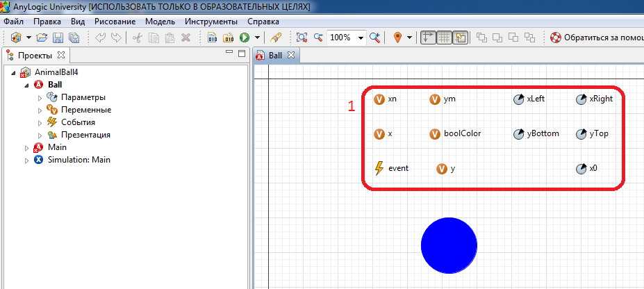Viewport: 644px width, 289px height.
Task: Click the Bring forward icon
Action: click(x=497, y=38)
